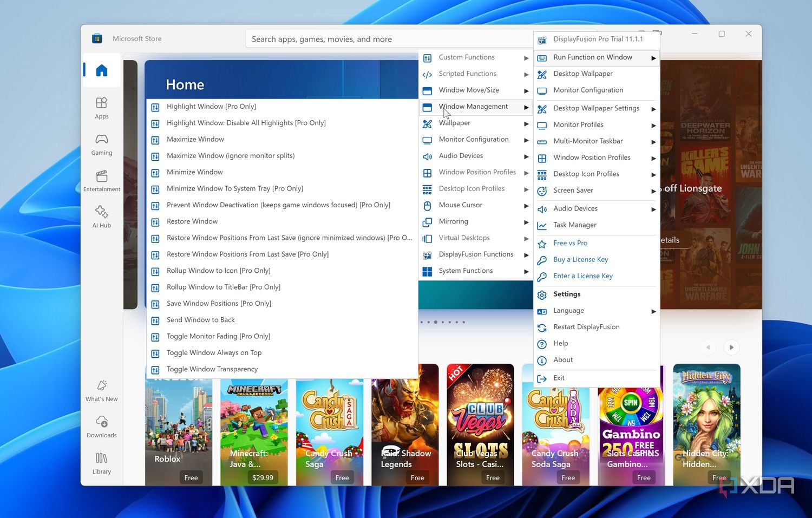Choose Toggle Window Always on Top
The height and width of the screenshot is (518, 812).
(281, 353)
